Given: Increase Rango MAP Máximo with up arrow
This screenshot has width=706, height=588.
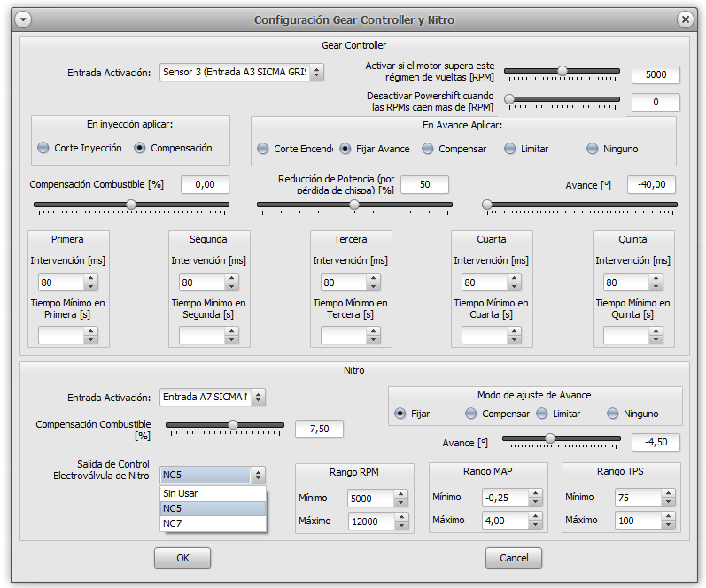Looking at the screenshot, I should (x=535, y=516).
